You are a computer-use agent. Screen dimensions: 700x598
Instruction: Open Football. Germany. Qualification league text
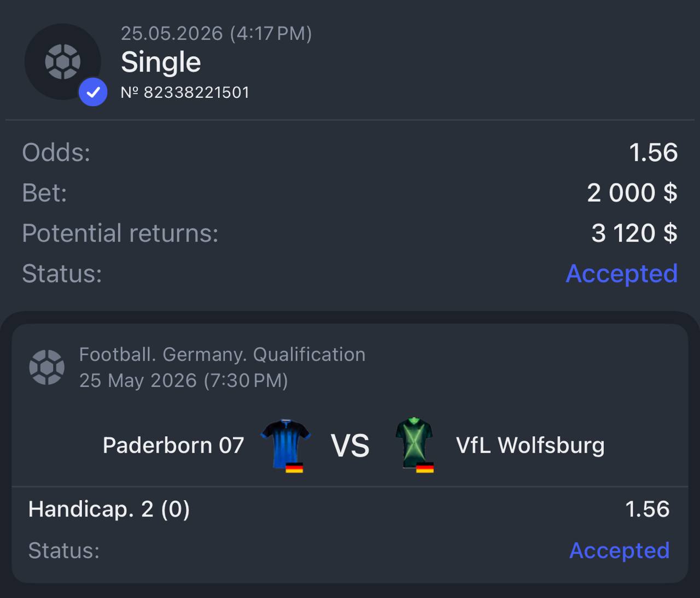222,355
